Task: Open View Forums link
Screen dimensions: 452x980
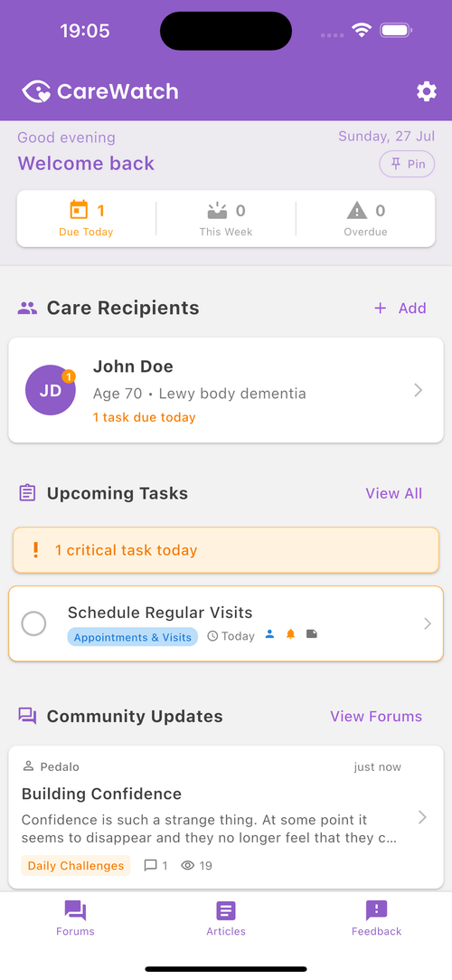Action: click(376, 717)
